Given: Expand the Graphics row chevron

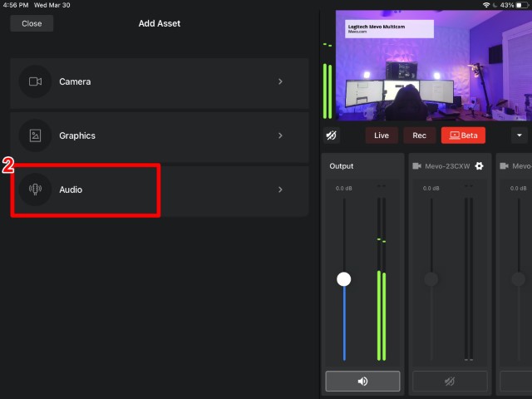Looking at the screenshot, I should tap(280, 135).
